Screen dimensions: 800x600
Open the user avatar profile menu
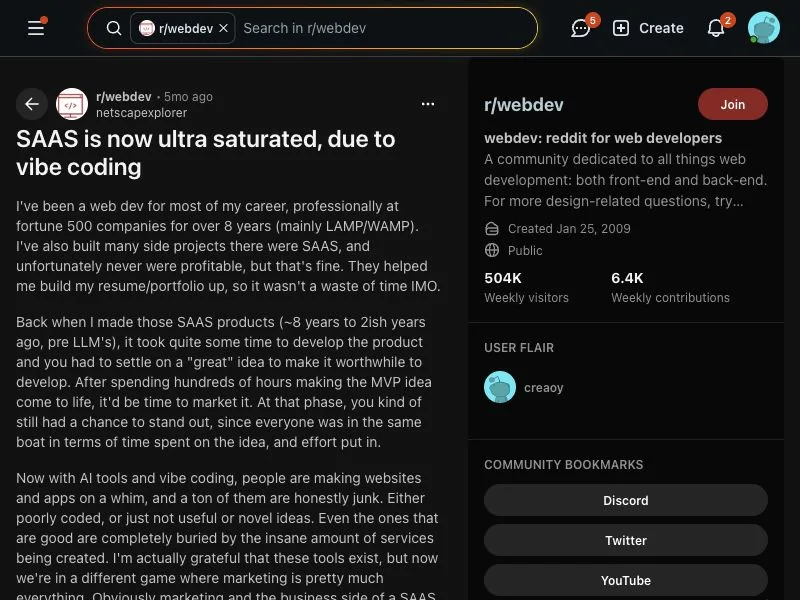[x=764, y=28]
